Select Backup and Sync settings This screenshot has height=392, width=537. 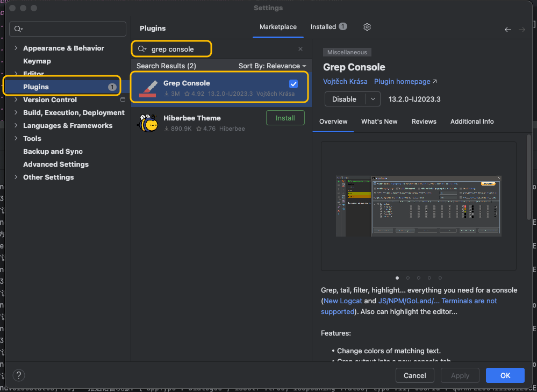coord(53,151)
